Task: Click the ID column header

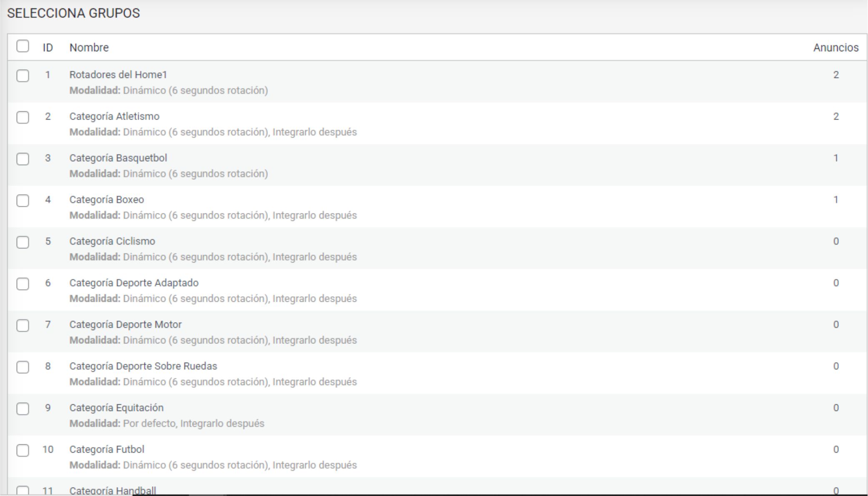Action: (48, 48)
